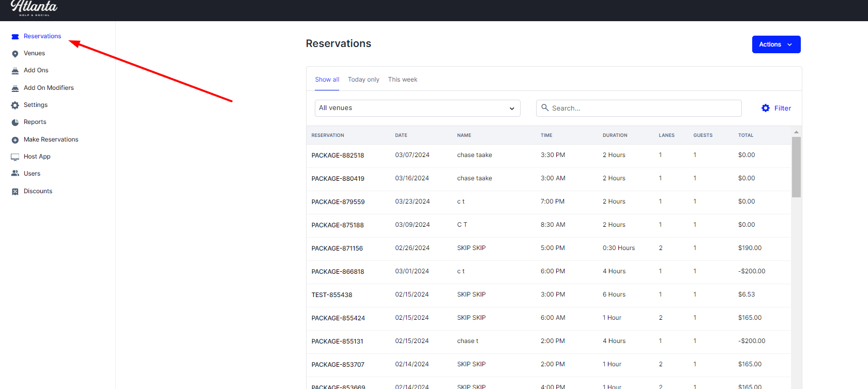Click the Add Ons cake icon
This screenshot has width=868, height=389.
tap(15, 71)
